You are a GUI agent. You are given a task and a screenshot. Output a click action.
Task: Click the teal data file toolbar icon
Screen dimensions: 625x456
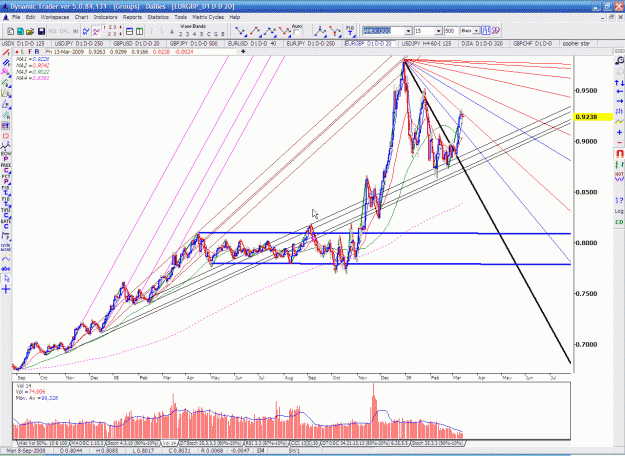(x=20, y=31)
